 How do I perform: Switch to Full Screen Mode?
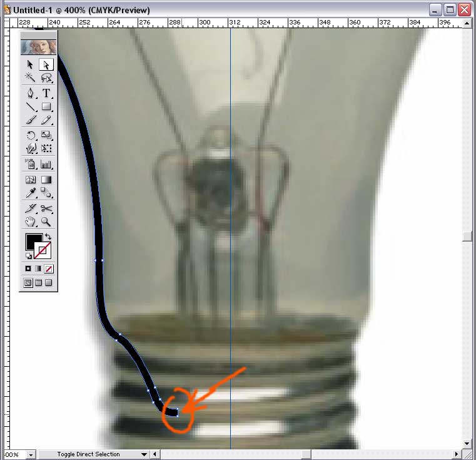click(49, 283)
